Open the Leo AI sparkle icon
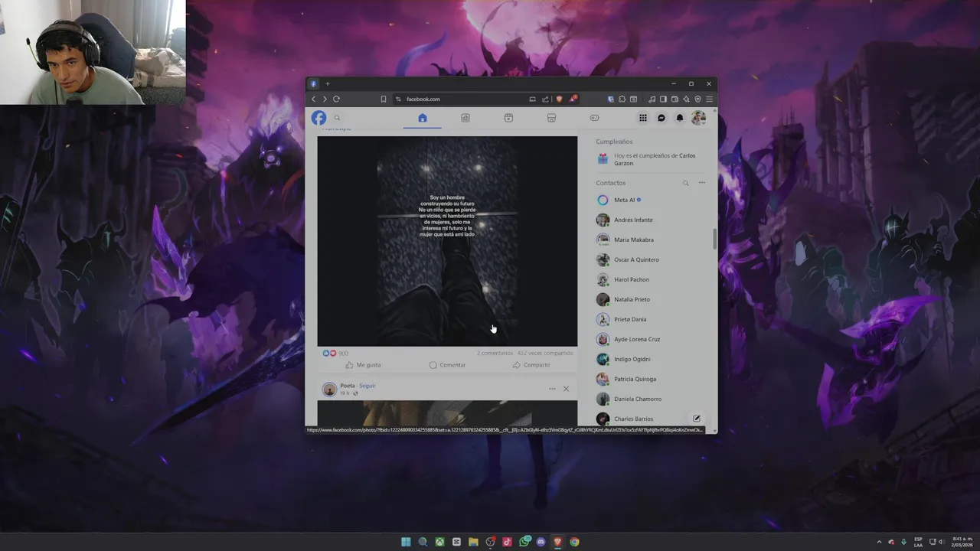The image size is (980, 551). pos(686,99)
